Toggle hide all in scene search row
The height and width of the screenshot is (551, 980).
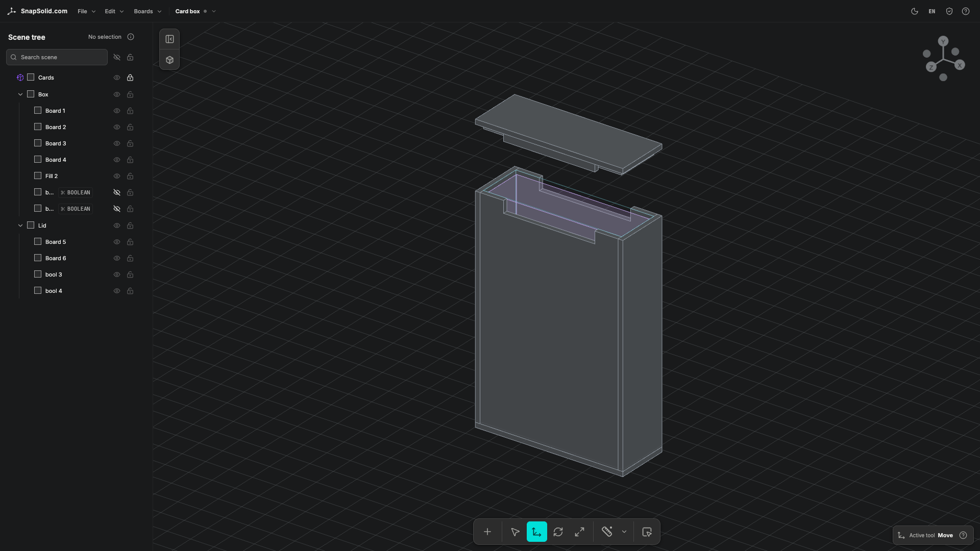click(117, 57)
